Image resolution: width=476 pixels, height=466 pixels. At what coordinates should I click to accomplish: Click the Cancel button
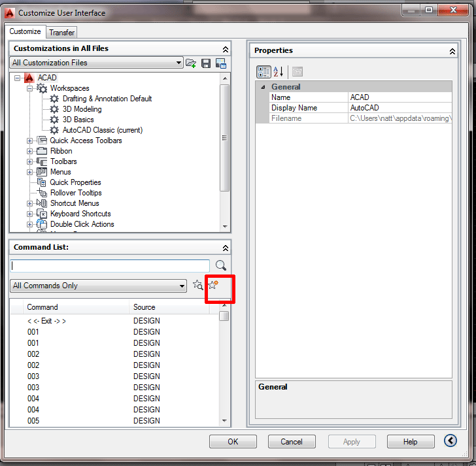point(292,441)
